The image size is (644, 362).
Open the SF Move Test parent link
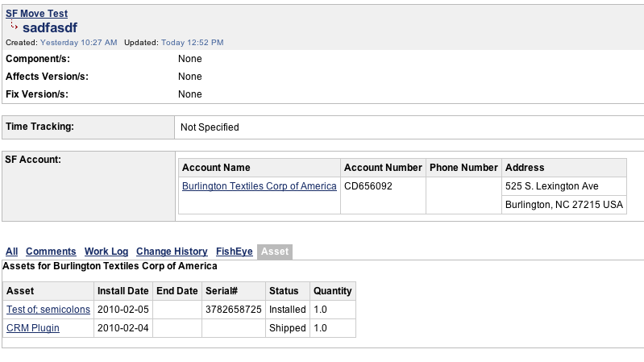coord(36,14)
